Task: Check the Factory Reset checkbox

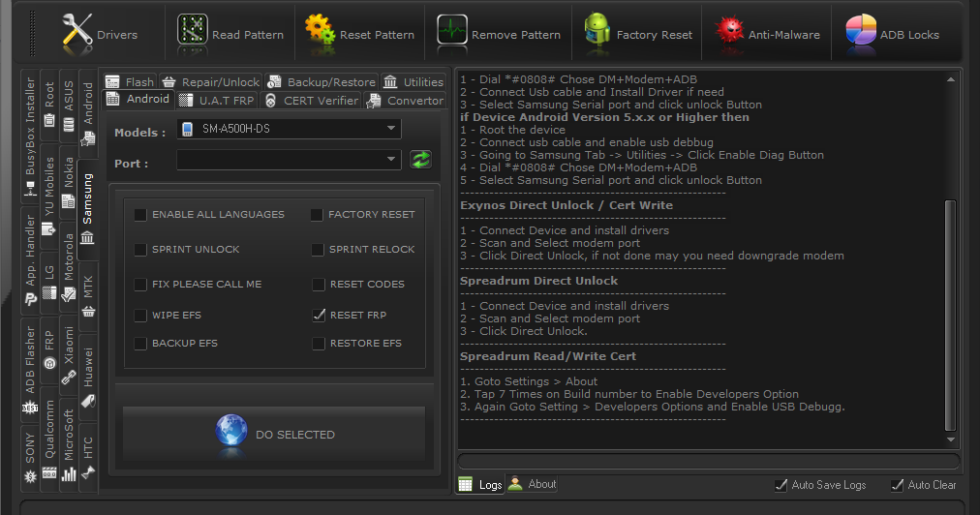Action: click(x=317, y=215)
